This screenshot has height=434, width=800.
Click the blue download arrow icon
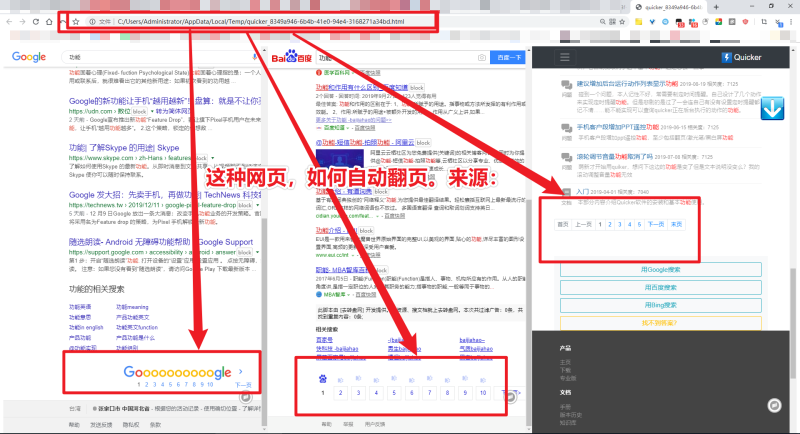(772, 108)
